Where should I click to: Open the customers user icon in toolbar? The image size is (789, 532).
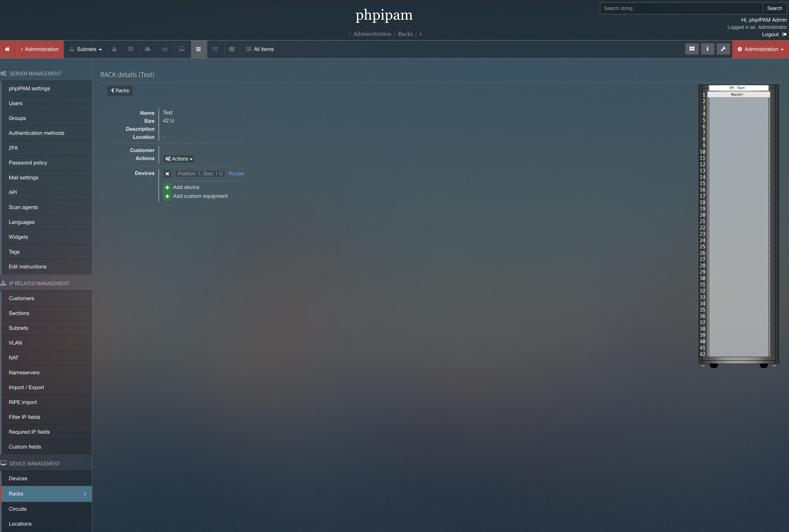tap(114, 49)
